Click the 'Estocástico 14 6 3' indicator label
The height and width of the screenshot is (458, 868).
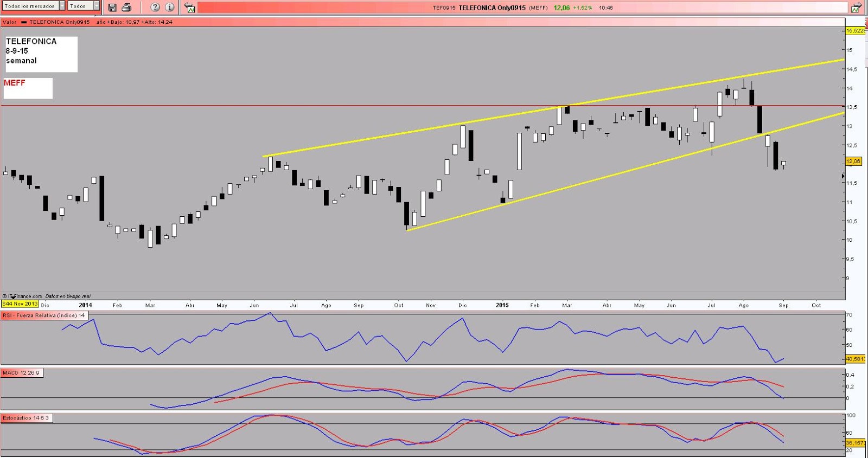pos(26,418)
